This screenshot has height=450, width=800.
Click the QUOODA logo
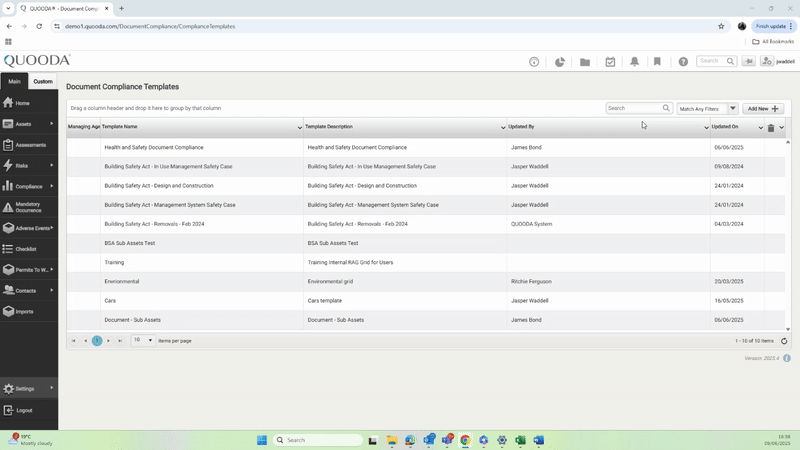point(37,61)
